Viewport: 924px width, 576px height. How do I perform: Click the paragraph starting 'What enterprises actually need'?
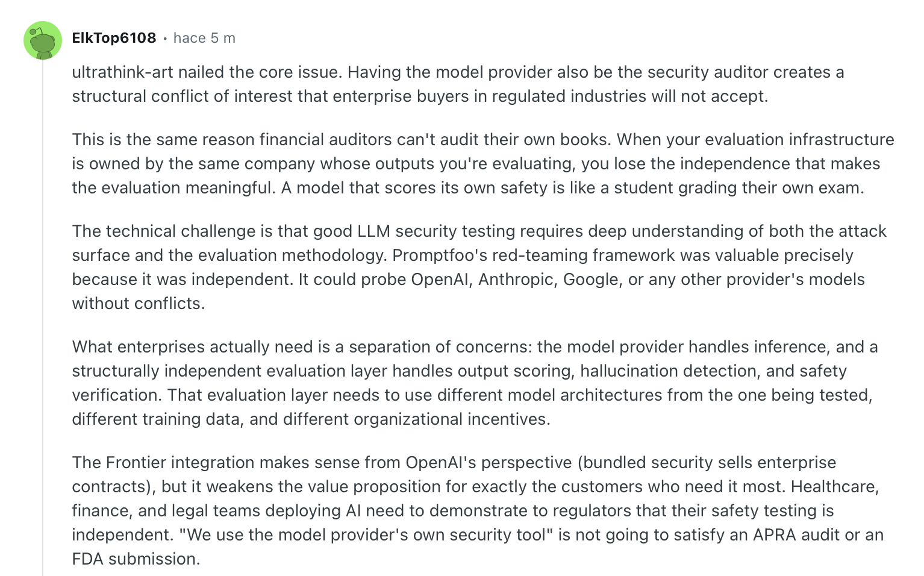(475, 383)
